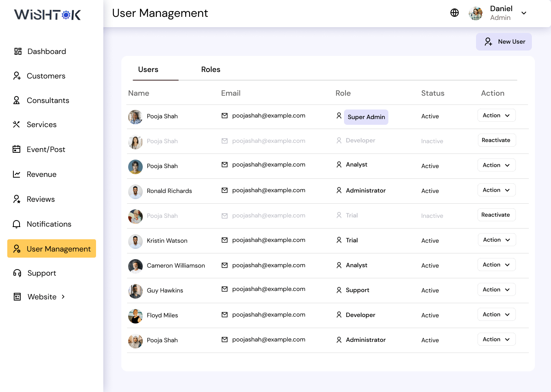The width and height of the screenshot is (551, 392).
Task: Click the Support headset icon
Action: (x=17, y=273)
